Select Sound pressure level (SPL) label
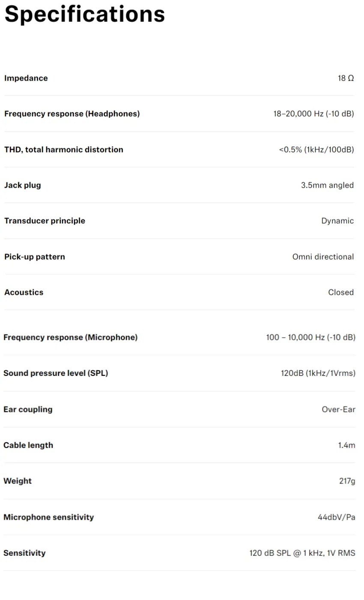This screenshot has height=600, width=364. [x=56, y=373]
